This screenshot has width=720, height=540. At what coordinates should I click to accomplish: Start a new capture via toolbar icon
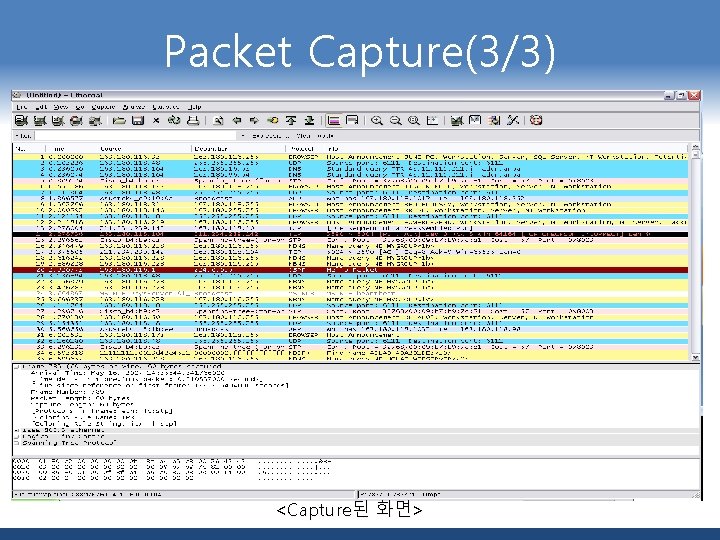(58, 121)
